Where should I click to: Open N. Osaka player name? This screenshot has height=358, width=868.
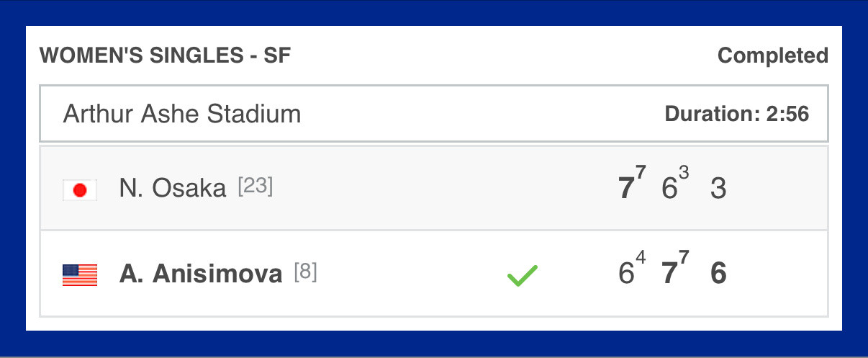[x=173, y=189]
